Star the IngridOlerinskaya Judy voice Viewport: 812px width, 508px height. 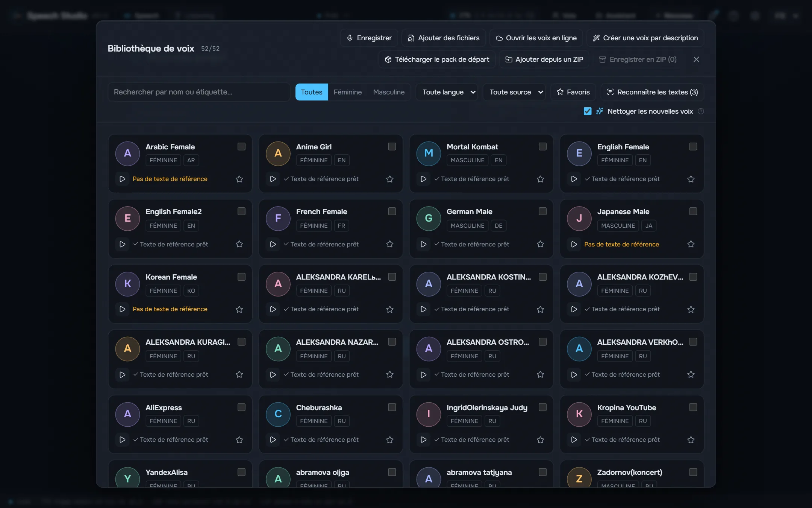pyautogui.click(x=540, y=440)
